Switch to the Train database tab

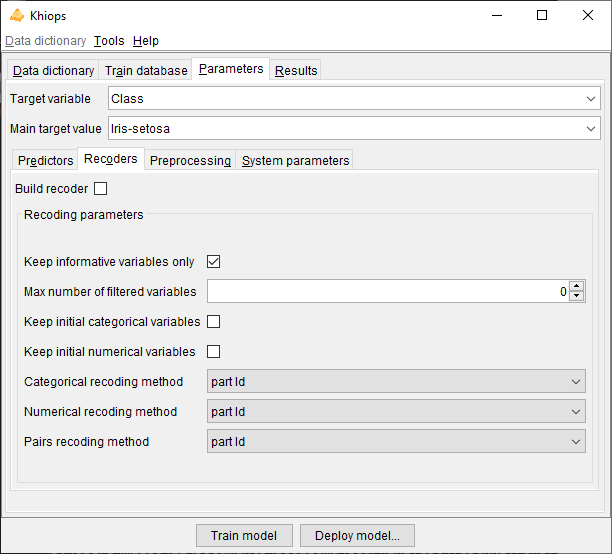pos(146,71)
